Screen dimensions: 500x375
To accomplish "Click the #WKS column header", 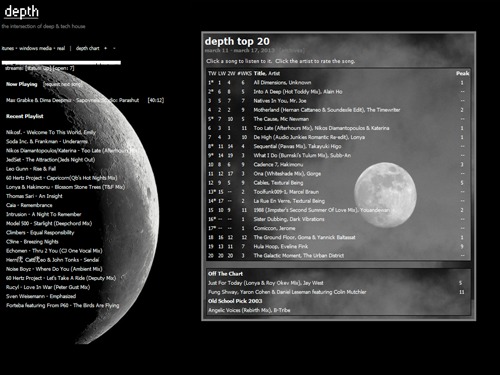I will coord(244,73).
